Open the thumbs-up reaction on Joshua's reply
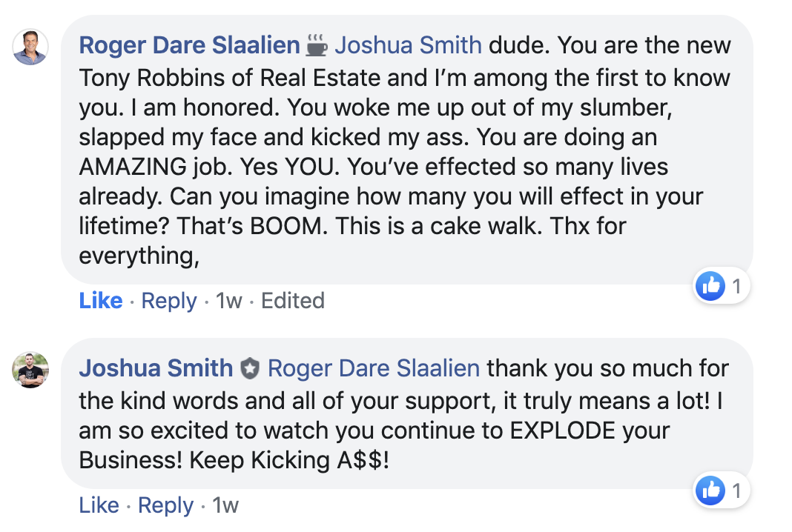Screen dimensions: 792x532 pos(710,490)
